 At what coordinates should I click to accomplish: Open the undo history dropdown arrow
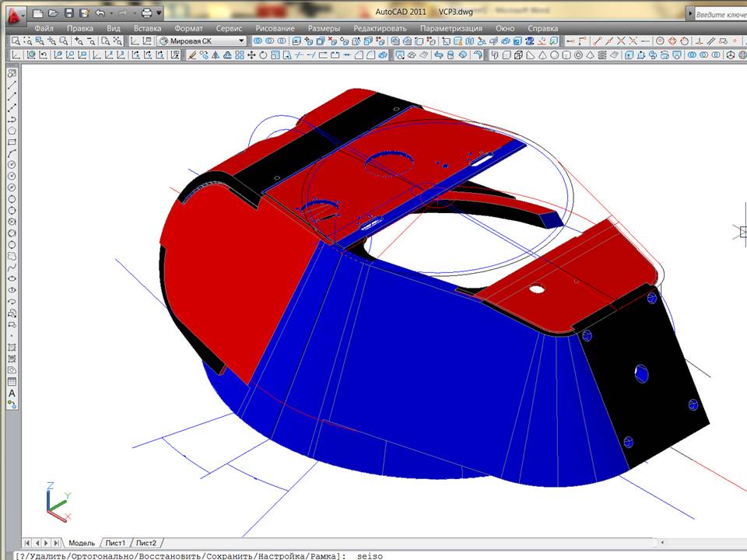click(x=111, y=13)
